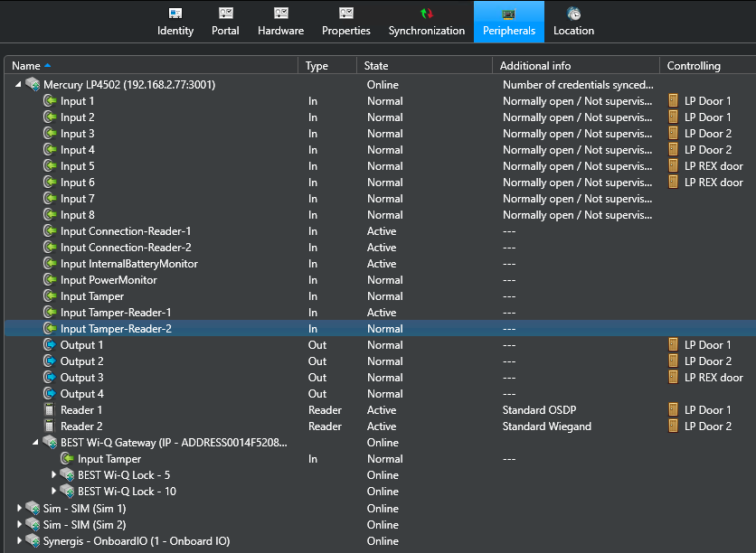The height and width of the screenshot is (553, 756).
Task: Expand the BEST Wi-Q Lock - 5 node
Action: coord(53,475)
